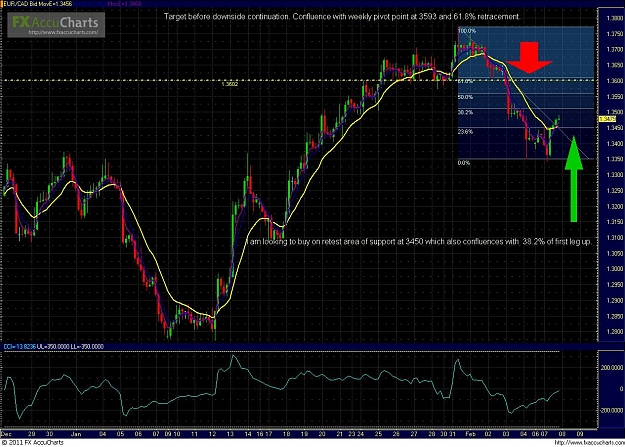Click date label 02 on time axis
Screen dimensions: 625x447
pos(488,434)
